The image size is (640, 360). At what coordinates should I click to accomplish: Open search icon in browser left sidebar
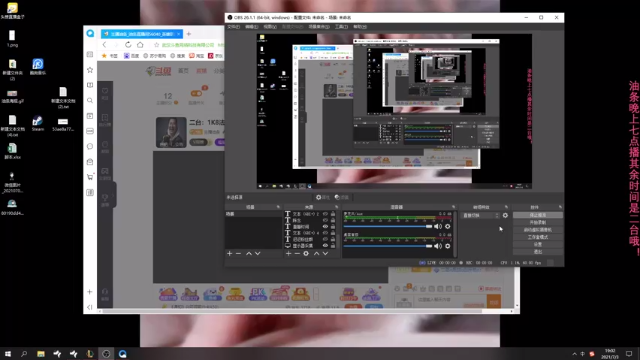(90, 100)
